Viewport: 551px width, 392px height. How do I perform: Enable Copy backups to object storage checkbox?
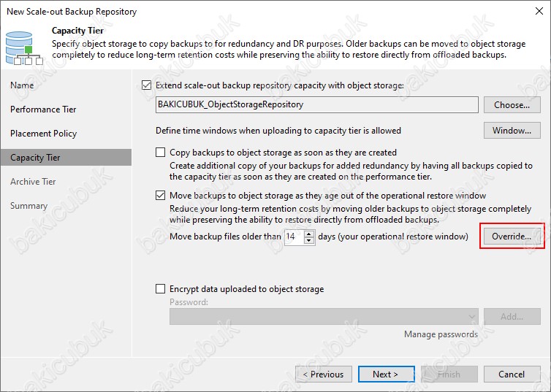tap(160, 153)
